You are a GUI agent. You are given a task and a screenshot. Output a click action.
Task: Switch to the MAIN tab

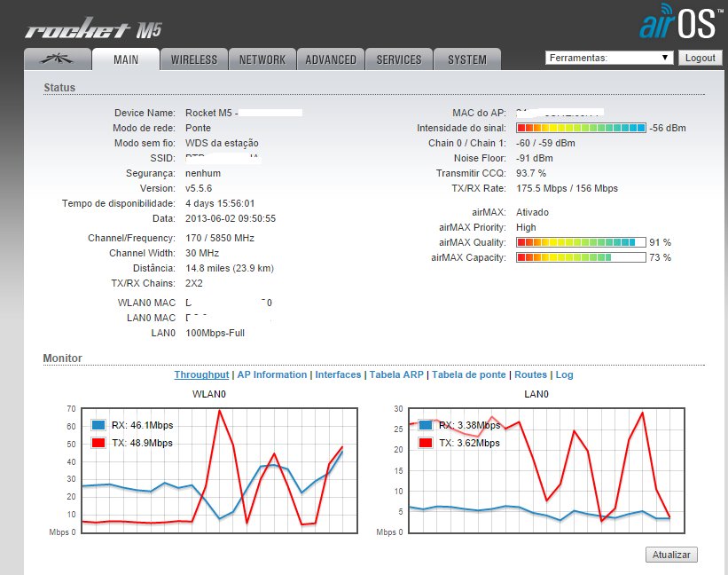click(126, 59)
